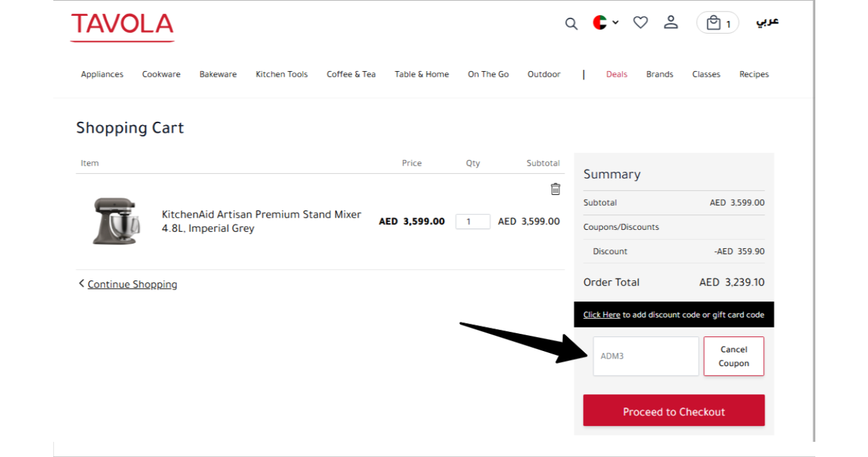Click the Cancel Coupon button
The height and width of the screenshot is (457, 868).
click(x=733, y=356)
